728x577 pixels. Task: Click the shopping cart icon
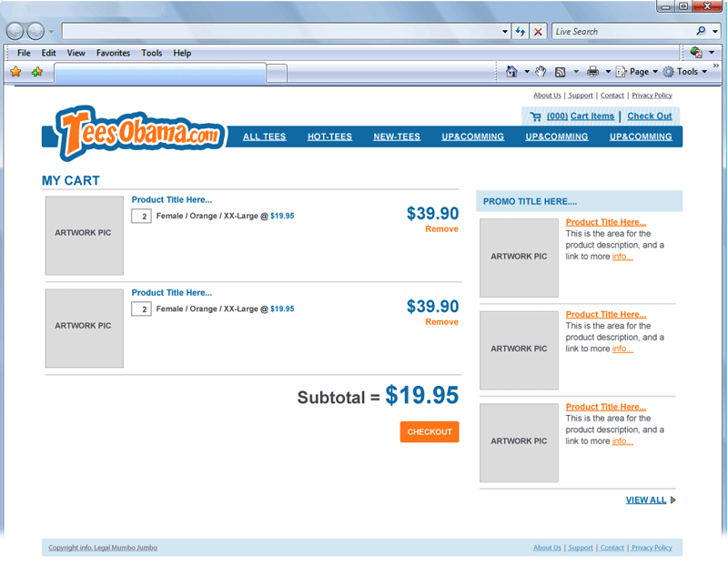click(x=536, y=116)
